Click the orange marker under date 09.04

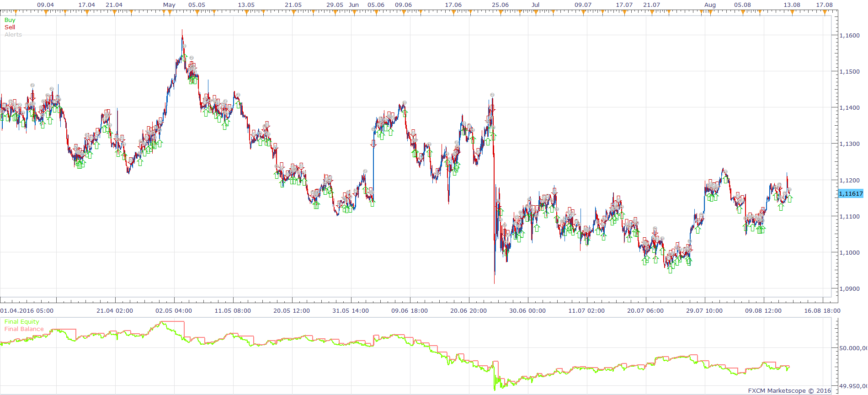pyautogui.click(x=46, y=13)
